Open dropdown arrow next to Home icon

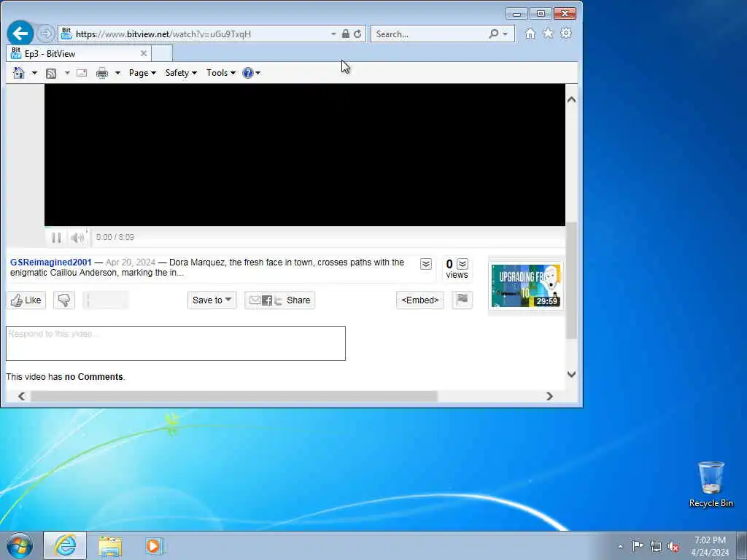coord(34,73)
